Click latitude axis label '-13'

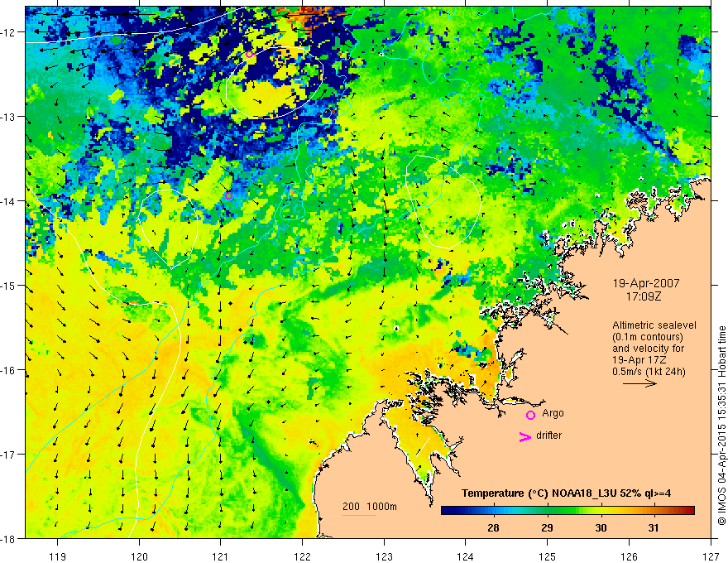click(x=9, y=117)
